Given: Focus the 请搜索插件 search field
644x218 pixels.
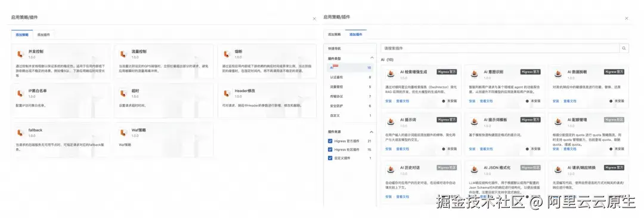Looking at the screenshot, I should point(500,48).
